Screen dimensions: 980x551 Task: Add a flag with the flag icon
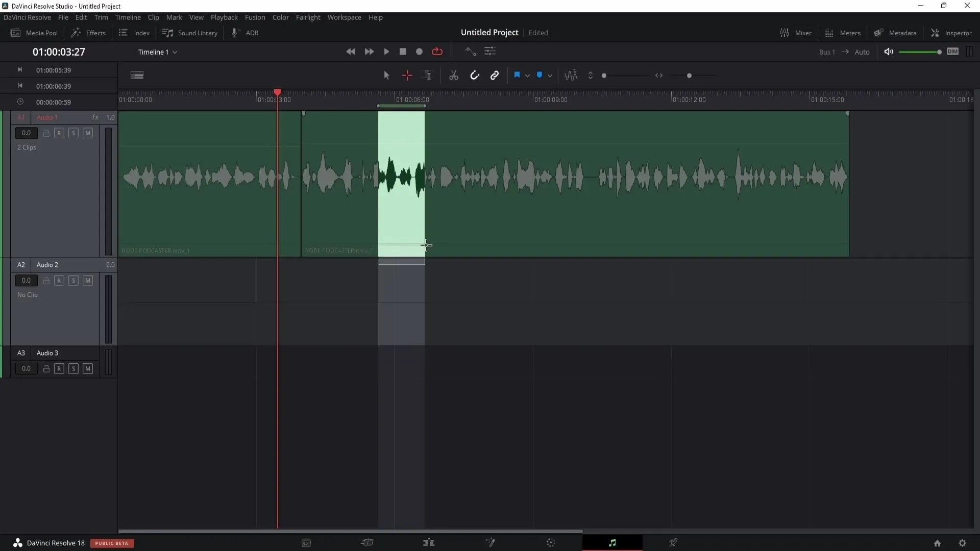pyautogui.click(x=517, y=76)
